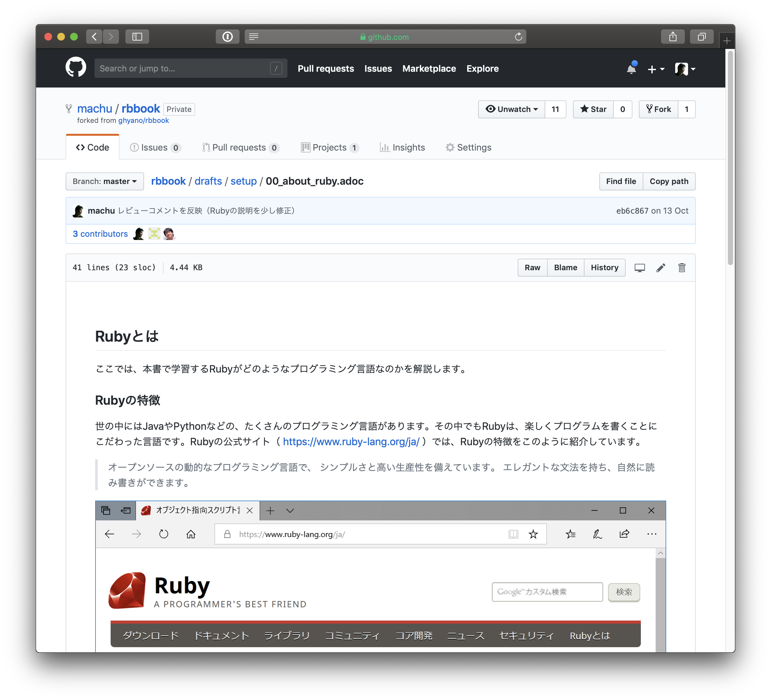771x700 pixels.
Task: Click the machu commit author name
Action: [101, 211]
